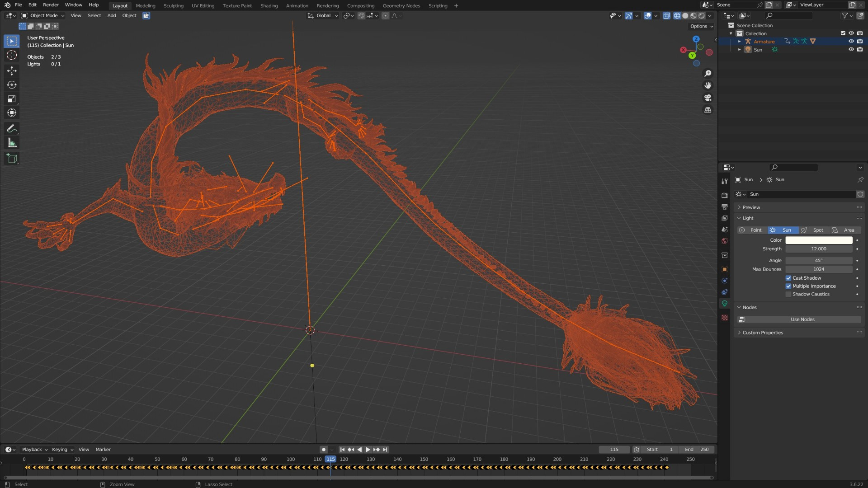Open the World properties tab

(725, 241)
